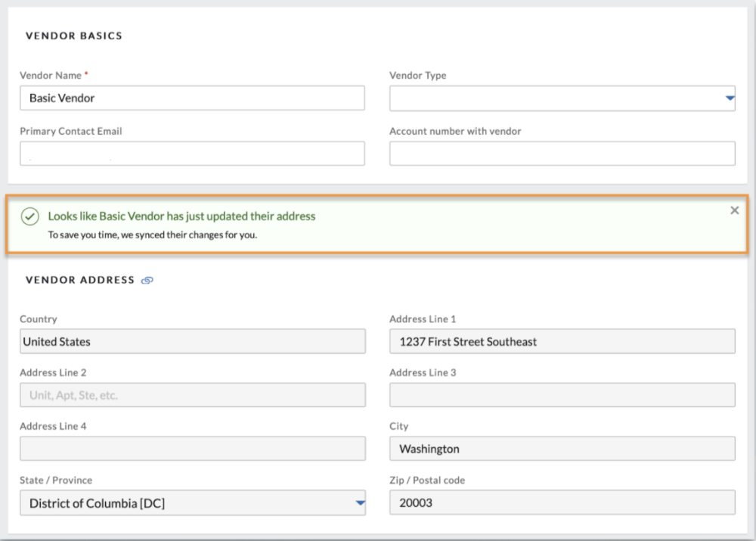Click the Account number with vendor field

click(562, 154)
